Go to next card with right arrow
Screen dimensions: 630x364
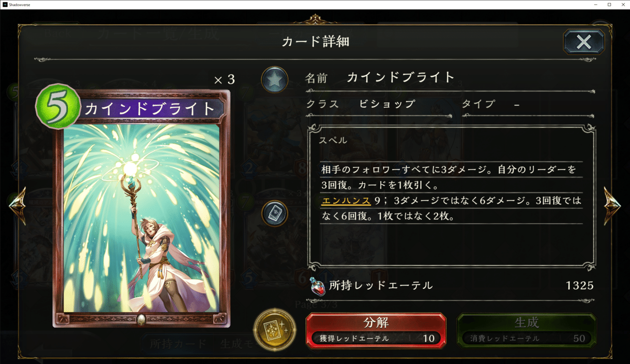[x=612, y=206]
